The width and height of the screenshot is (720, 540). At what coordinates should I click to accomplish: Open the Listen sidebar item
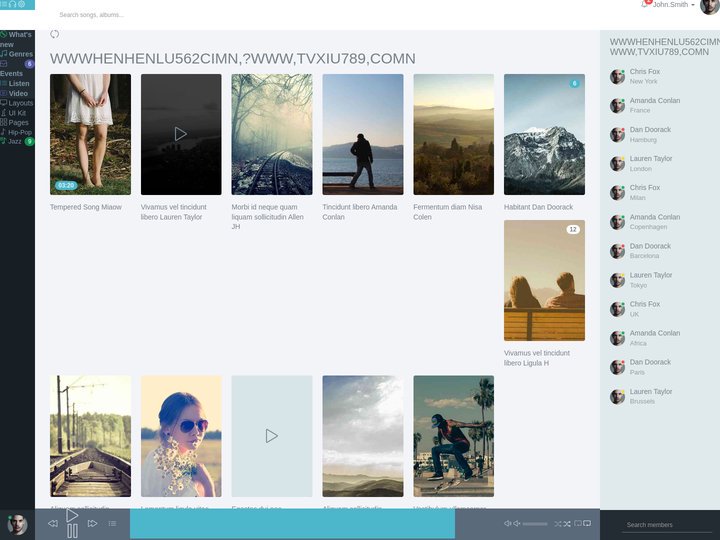pyautogui.click(x=17, y=84)
